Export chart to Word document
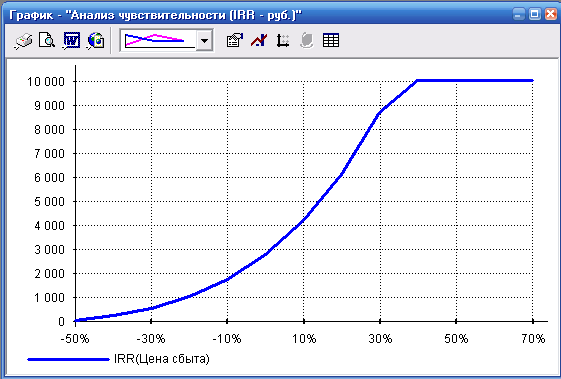The width and height of the screenshot is (561, 379). point(72,40)
